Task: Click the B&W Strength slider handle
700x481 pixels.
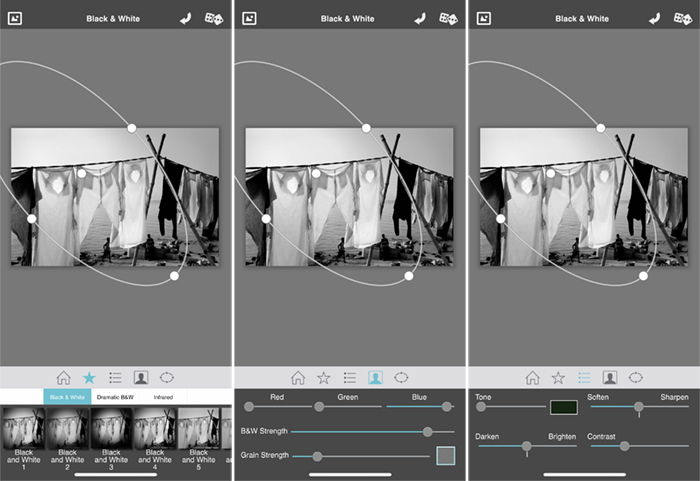Action: [427, 432]
